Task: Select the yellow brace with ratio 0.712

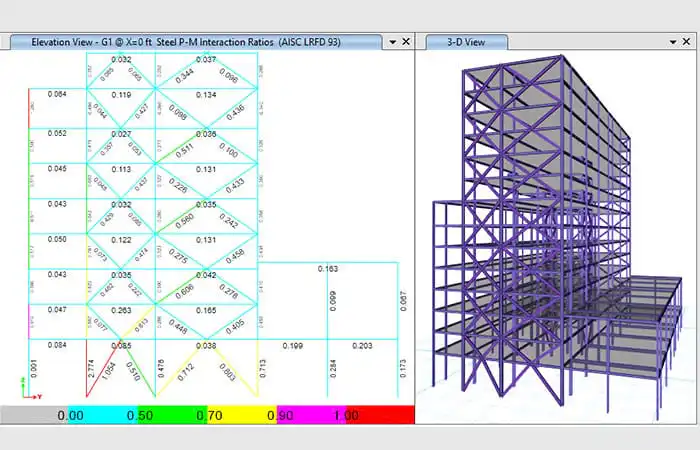Action: pyautogui.click(x=180, y=368)
